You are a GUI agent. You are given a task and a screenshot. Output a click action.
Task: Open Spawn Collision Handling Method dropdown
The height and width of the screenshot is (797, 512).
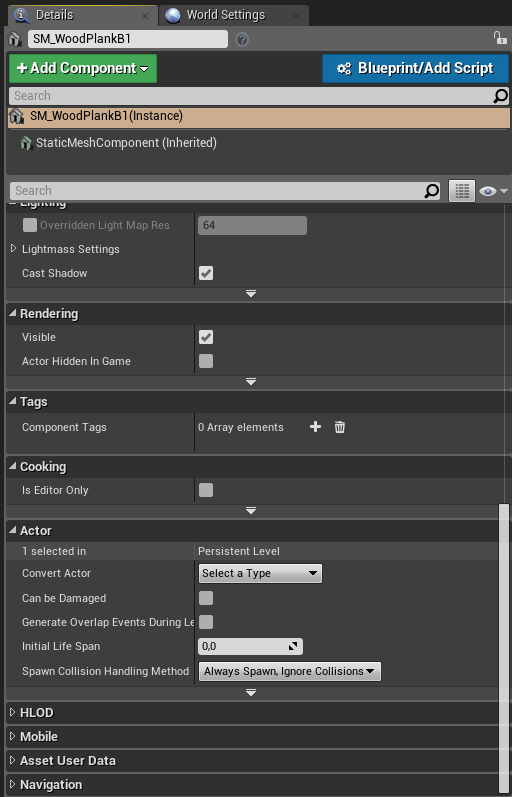[289, 671]
